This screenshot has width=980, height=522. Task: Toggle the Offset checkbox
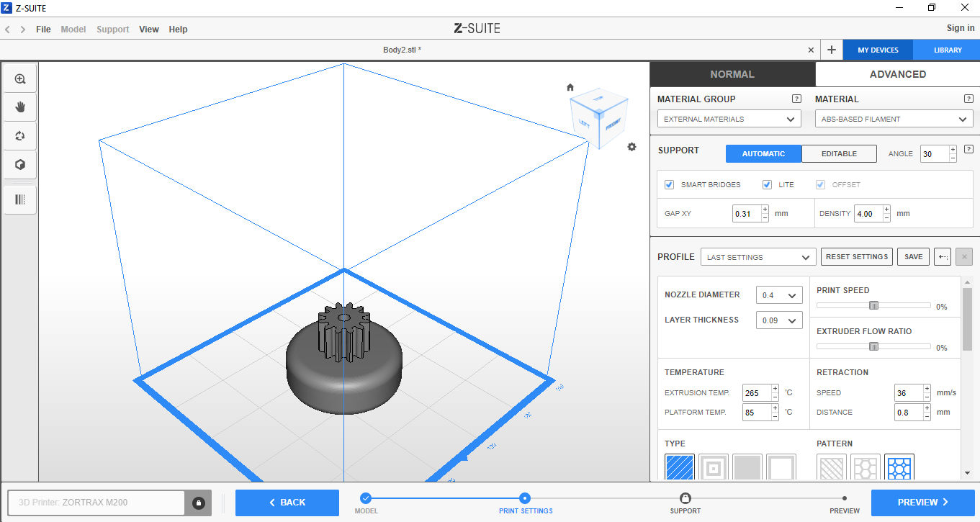pyautogui.click(x=820, y=184)
